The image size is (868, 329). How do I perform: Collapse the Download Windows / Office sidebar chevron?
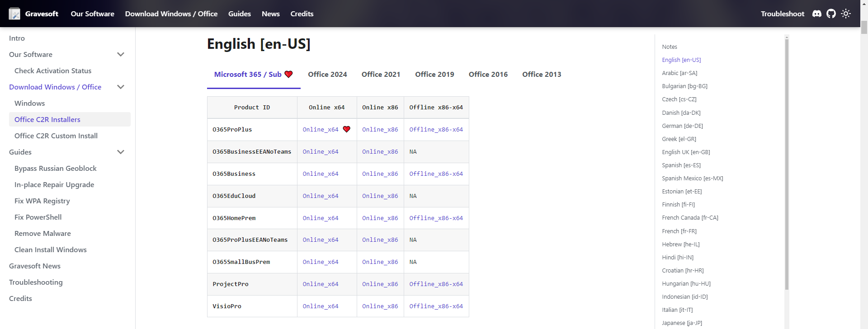(121, 87)
